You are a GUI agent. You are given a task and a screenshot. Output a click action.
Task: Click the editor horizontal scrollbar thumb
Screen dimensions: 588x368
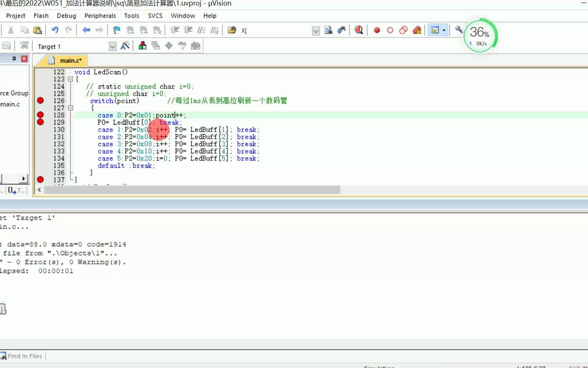(192, 190)
